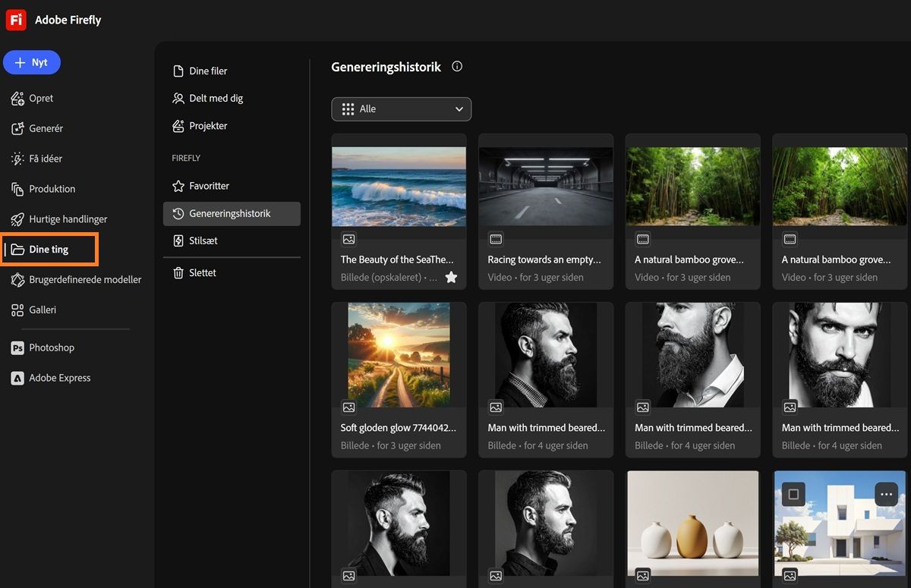The image size is (911, 588).
Task: Open the empty tunnel video thumbnail
Action: point(546,186)
